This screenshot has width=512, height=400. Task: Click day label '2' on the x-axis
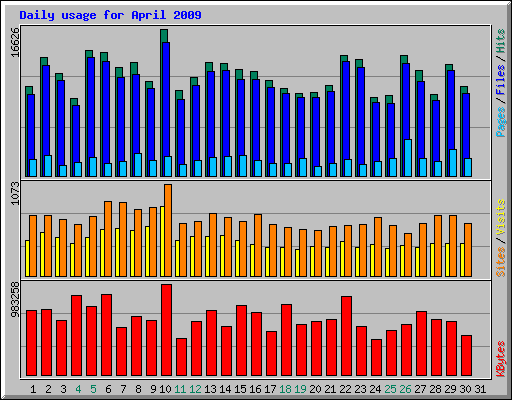[48, 389]
